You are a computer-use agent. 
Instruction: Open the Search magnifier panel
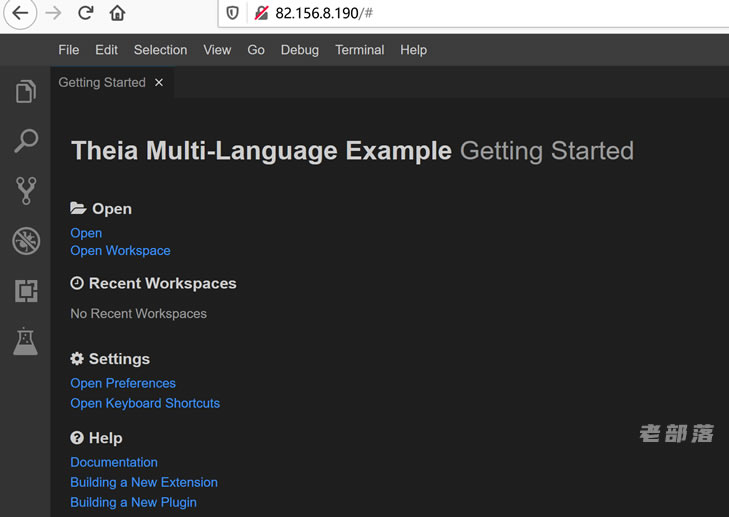click(26, 141)
